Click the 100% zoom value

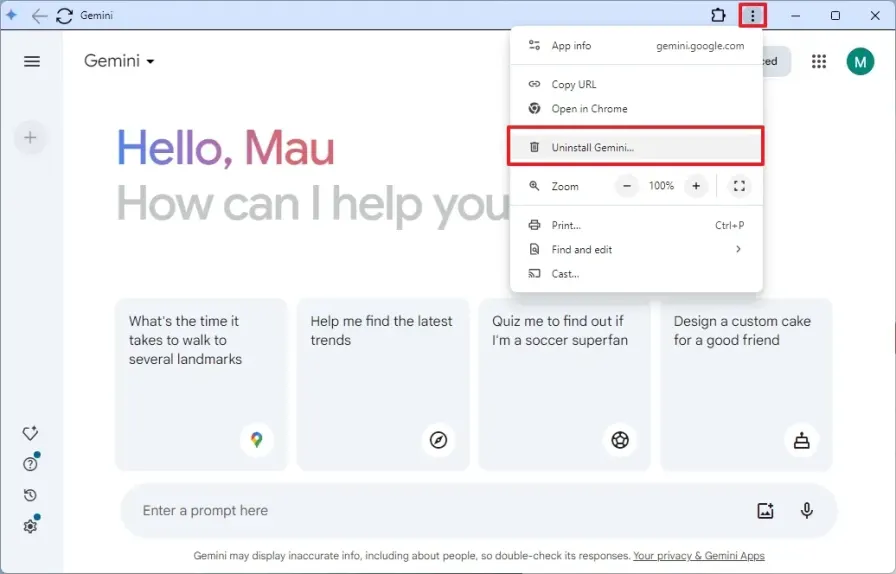[x=661, y=186]
